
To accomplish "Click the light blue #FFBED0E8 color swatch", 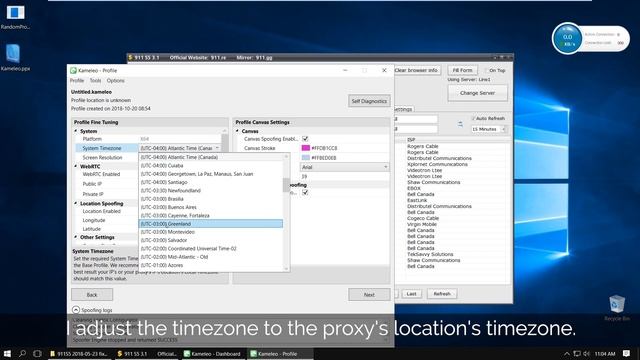I will point(306,158).
